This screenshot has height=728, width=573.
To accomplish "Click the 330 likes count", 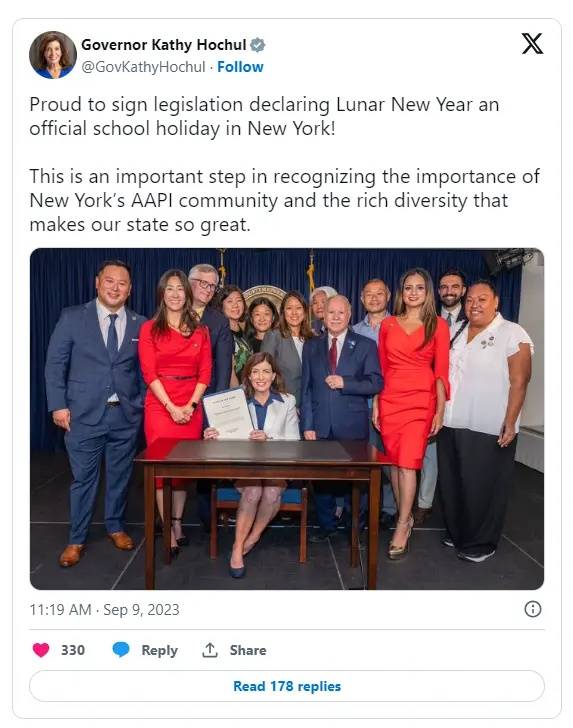I will point(73,650).
